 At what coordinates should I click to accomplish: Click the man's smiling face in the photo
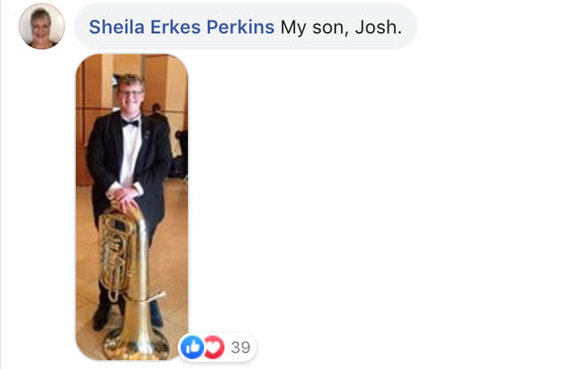pyautogui.click(x=130, y=94)
